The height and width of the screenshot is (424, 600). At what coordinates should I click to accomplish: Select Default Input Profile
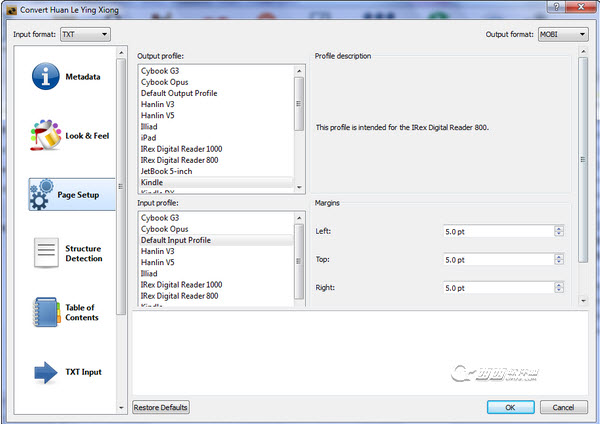(x=216, y=240)
